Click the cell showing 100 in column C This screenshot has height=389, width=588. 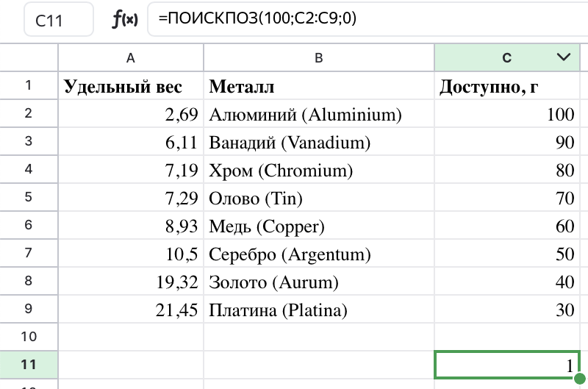point(506,114)
